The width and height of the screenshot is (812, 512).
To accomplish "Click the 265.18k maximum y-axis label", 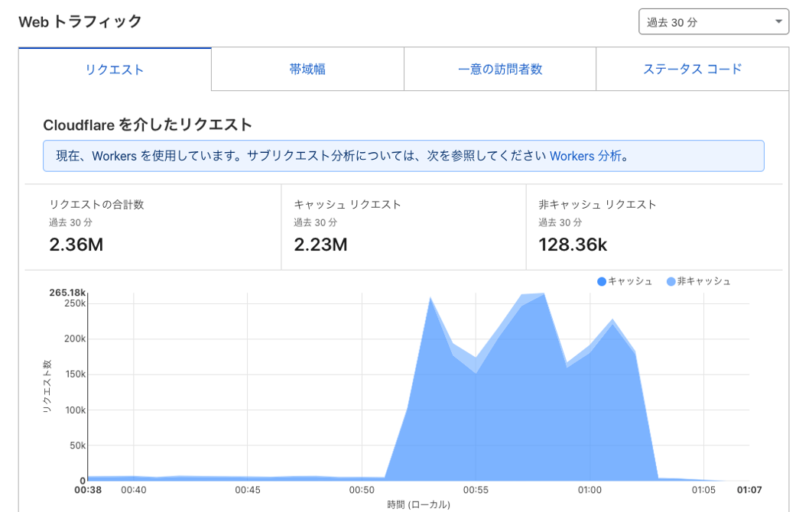I will click(x=67, y=292).
